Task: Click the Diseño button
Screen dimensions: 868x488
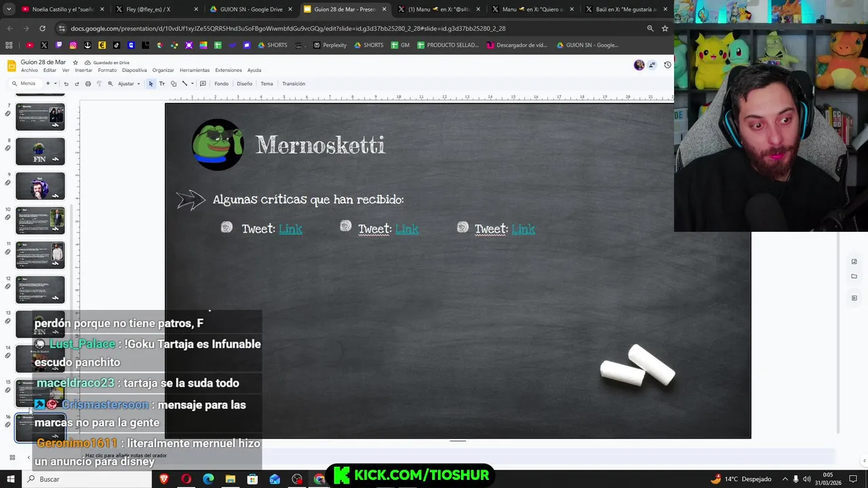Action: 244,84
